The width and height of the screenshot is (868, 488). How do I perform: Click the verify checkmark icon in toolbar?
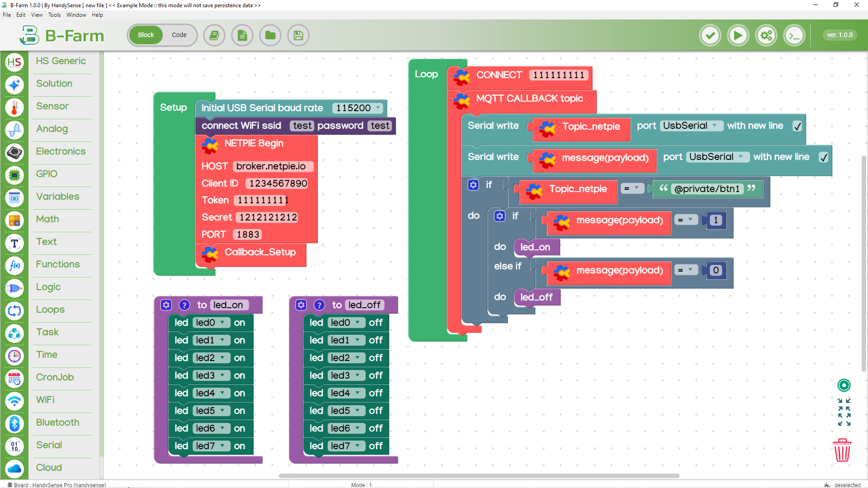click(x=710, y=35)
